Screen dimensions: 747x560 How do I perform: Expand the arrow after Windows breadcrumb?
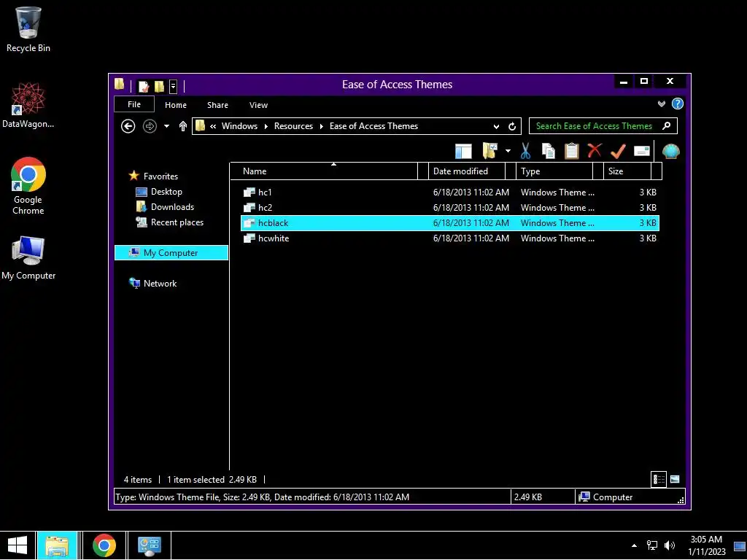pyautogui.click(x=266, y=126)
